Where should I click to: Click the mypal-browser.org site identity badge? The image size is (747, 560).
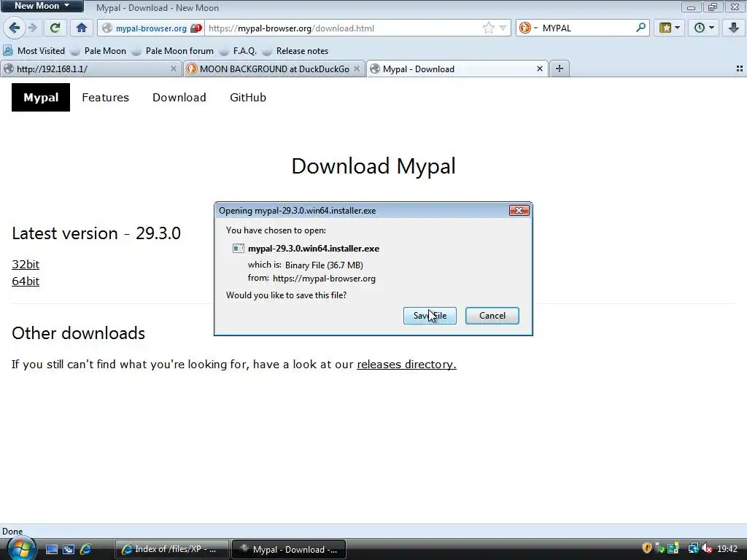(152, 28)
